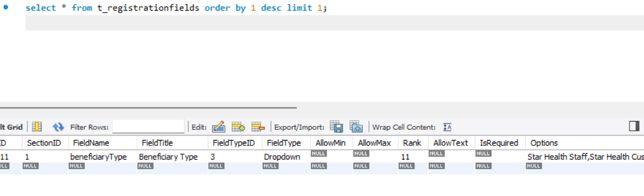
Task: Click the Rank column header
Action: [411, 143]
